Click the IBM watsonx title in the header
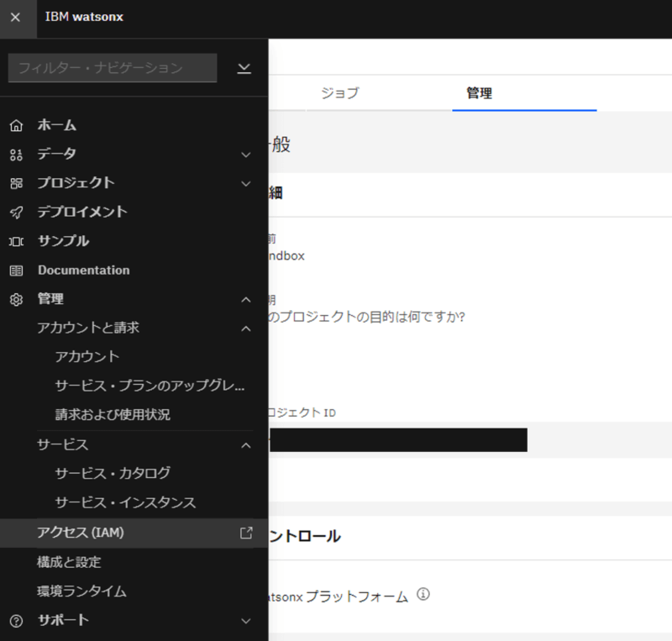Screen dimensions: 672x641 [x=84, y=17]
